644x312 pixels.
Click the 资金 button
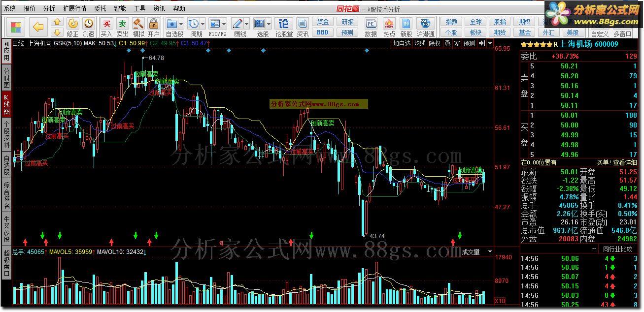click(x=323, y=22)
